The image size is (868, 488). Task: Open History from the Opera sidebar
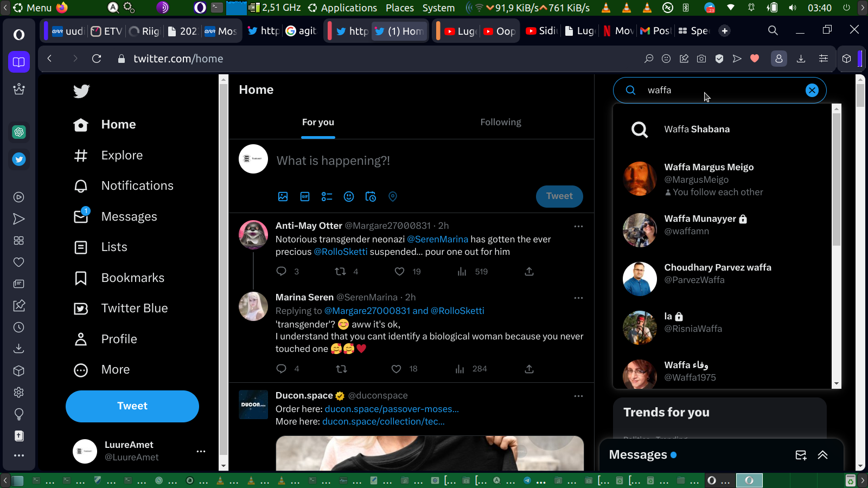point(19,328)
